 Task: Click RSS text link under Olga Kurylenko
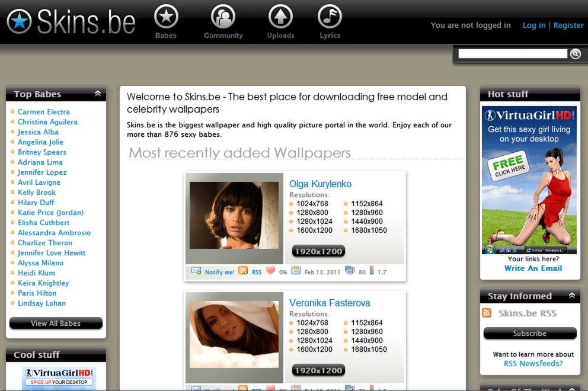257,272
